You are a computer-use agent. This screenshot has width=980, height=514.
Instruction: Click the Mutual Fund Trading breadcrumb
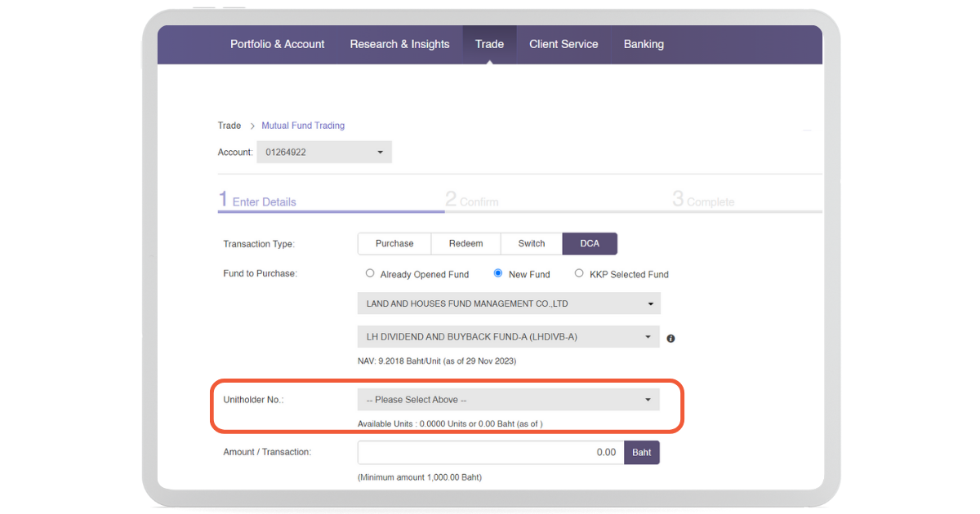pos(303,126)
